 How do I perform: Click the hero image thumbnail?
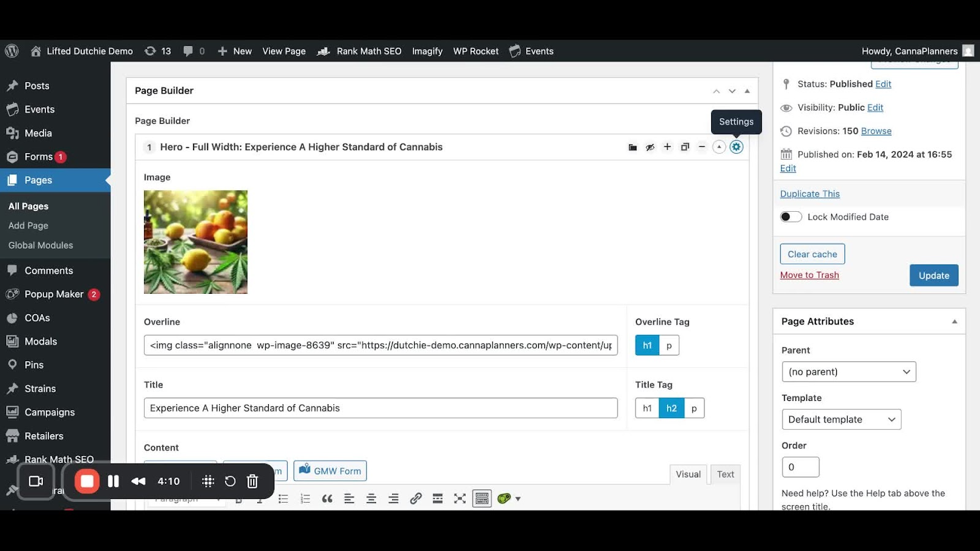coord(195,242)
